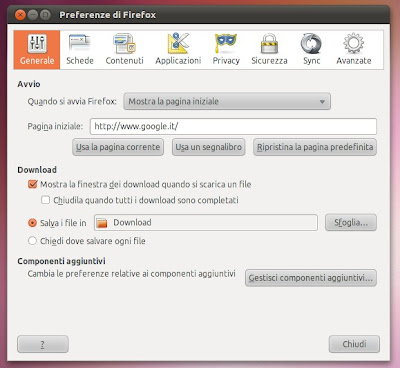Minimize the Preferenze di Firefox window
This screenshot has height=368, width=400.
[33, 15]
